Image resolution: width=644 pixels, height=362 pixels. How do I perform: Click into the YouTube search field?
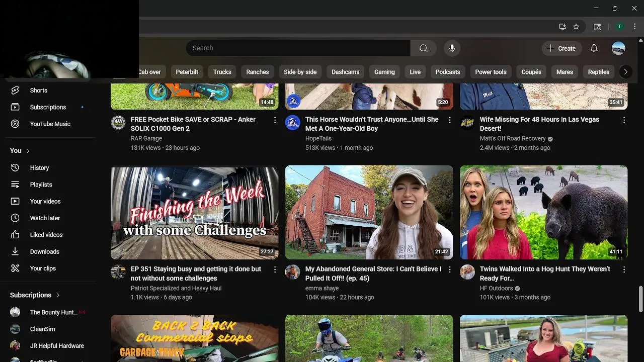pos(298,48)
